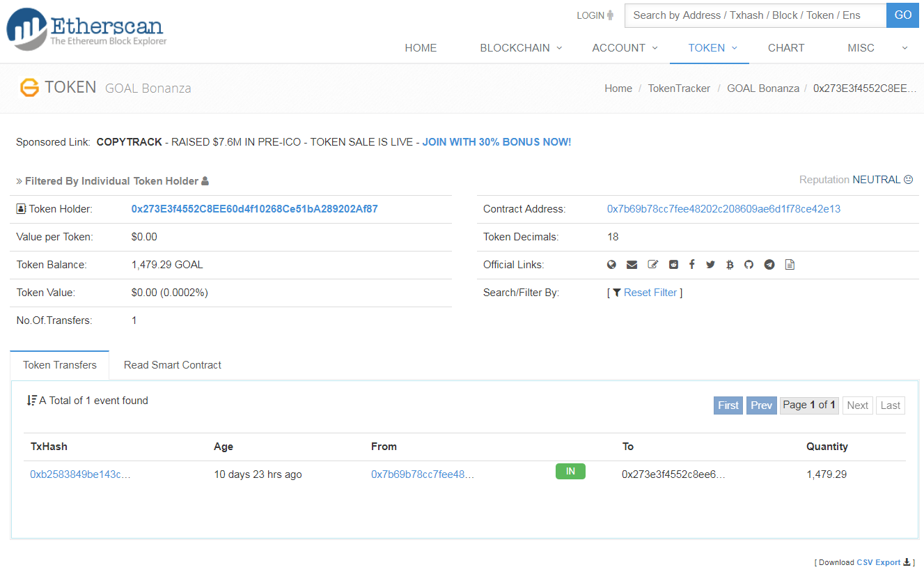Click the person icon beside LOGIN
This screenshot has height=572, width=924.
click(611, 15)
